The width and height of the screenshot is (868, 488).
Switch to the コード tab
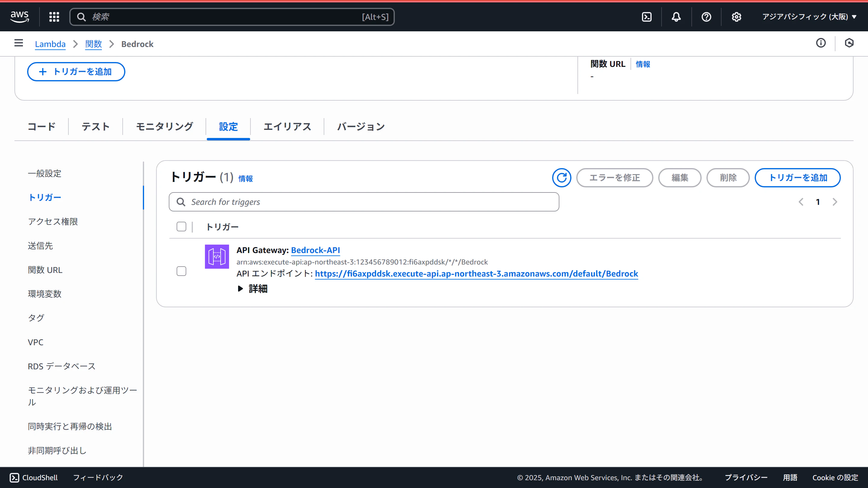point(42,127)
